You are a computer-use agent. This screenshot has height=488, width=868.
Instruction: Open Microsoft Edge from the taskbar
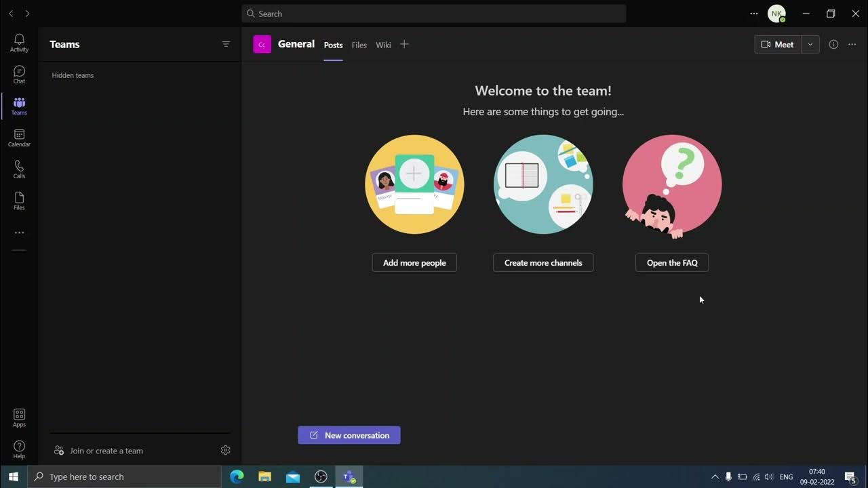coord(237,476)
